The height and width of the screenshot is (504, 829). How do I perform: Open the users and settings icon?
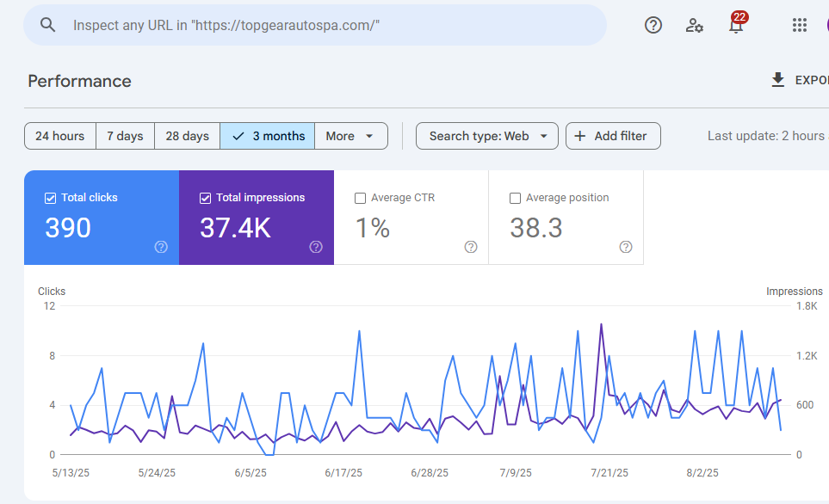click(x=695, y=25)
